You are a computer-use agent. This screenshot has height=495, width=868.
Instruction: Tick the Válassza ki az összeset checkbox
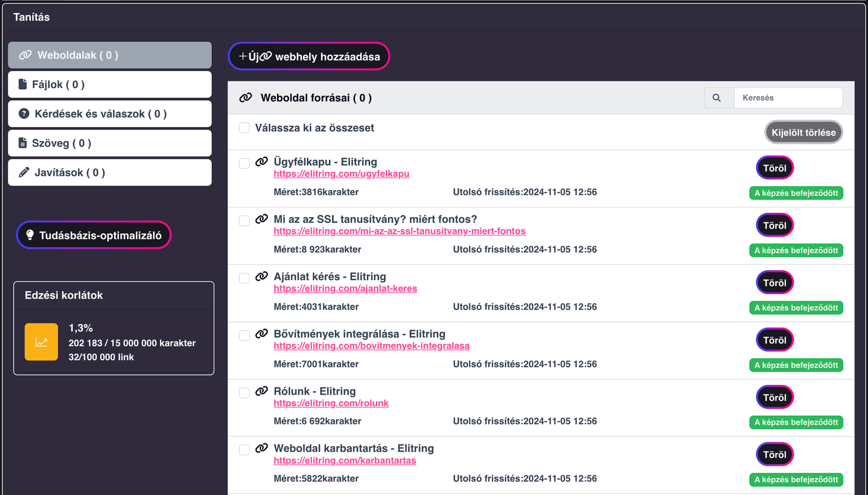tap(245, 128)
